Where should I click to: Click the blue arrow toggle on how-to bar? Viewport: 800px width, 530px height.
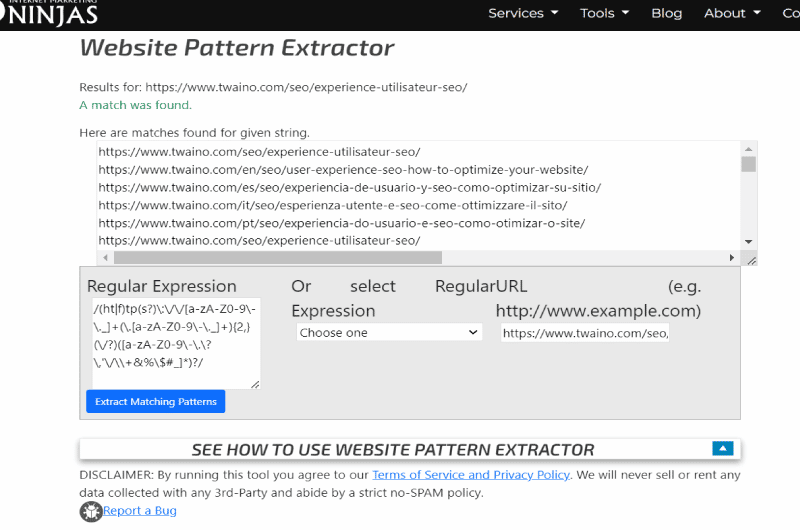point(722,448)
